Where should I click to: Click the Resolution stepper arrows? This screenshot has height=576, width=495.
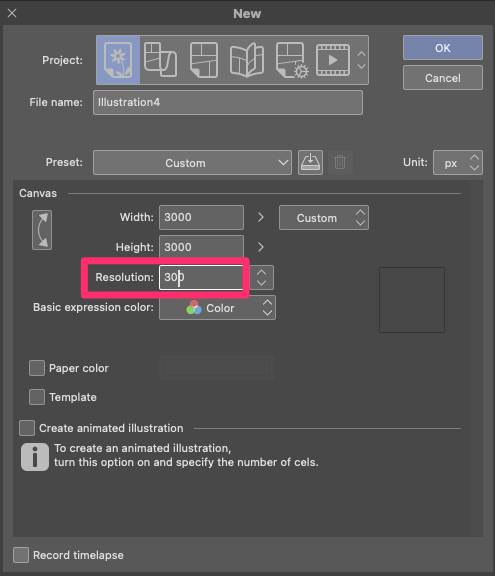coord(261,277)
